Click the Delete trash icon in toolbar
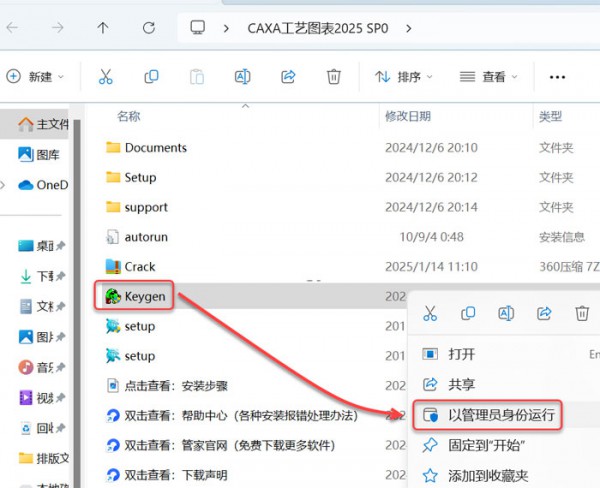 point(333,77)
